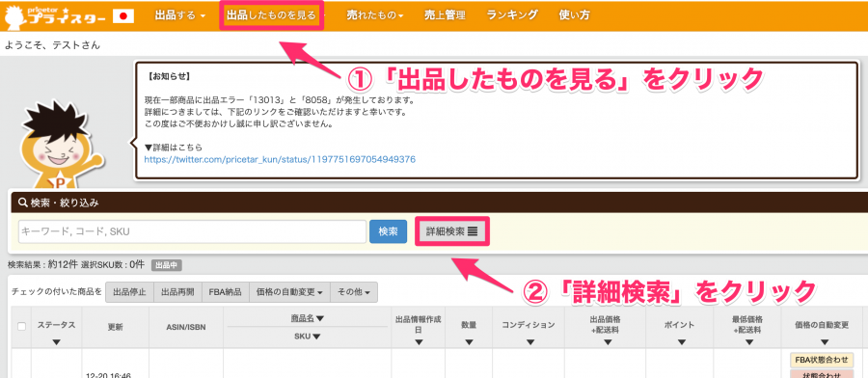Sort by SKU column
The height and width of the screenshot is (378, 868).
[308, 336]
